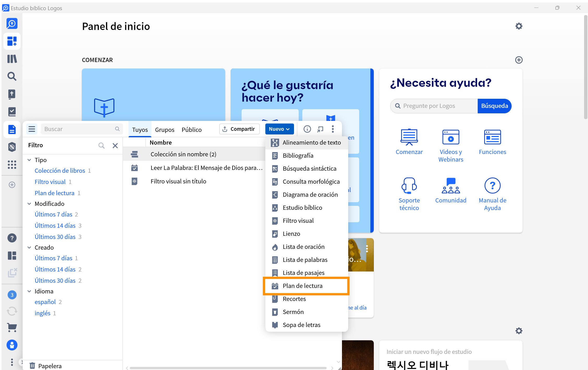Filter by inglés language
Screen dimensions: 588x370
pos(42,313)
